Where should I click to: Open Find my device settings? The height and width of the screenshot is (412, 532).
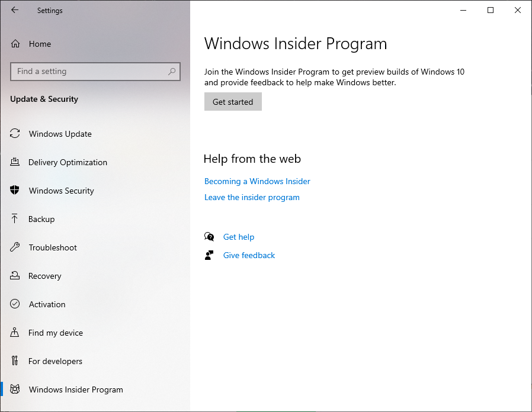[x=56, y=333]
